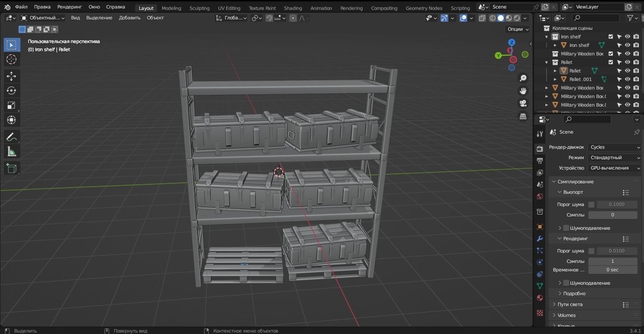This screenshot has height=334, width=644.
Task: Choose the Transform tool
Action: (x=12, y=120)
